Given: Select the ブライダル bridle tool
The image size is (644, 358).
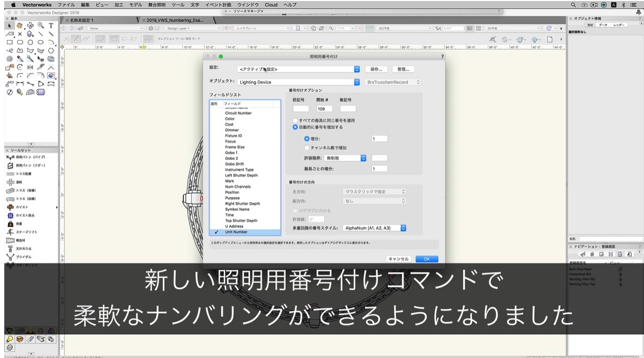Looking at the screenshot, I should 19,256.
